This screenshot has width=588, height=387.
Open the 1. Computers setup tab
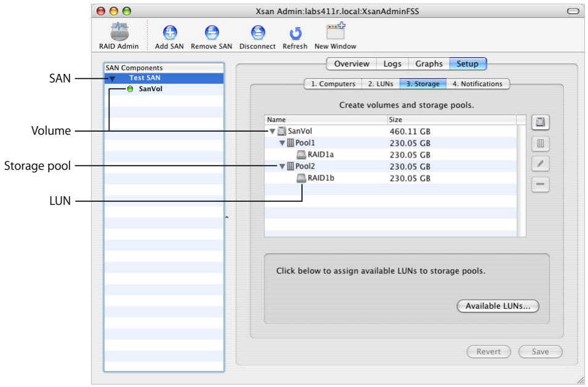[x=333, y=84]
